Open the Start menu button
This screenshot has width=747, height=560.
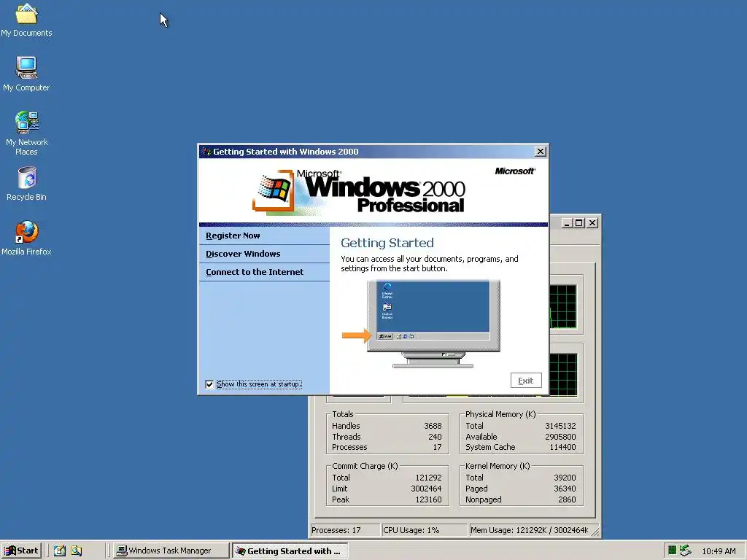point(21,551)
